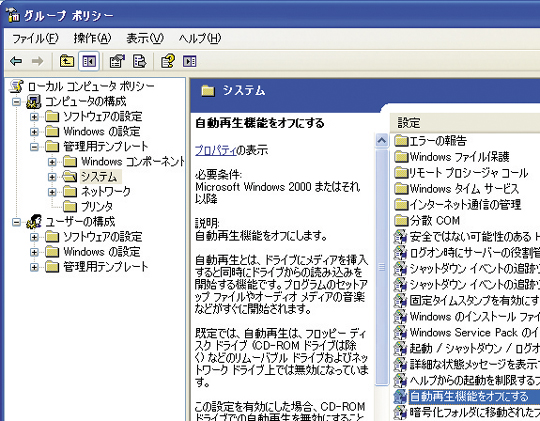The width and height of the screenshot is (540, 421).
Task: Open the 表示(V) menu
Action: (x=145, y=38)
